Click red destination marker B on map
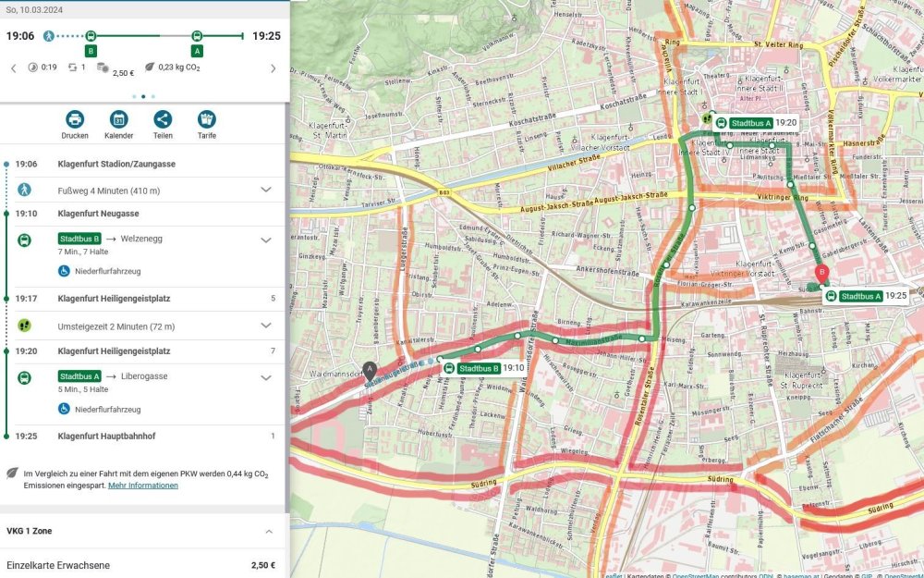 (821, 273)
